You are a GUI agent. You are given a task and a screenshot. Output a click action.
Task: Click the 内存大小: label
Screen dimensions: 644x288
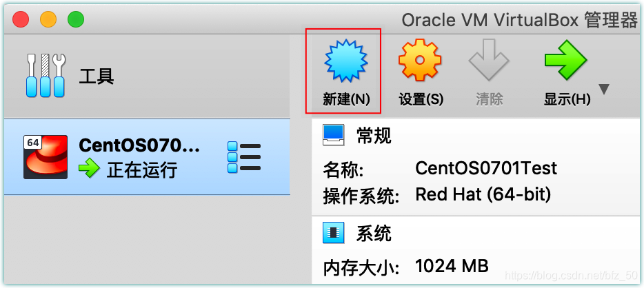pyautogui.click(x=361, y=268)
